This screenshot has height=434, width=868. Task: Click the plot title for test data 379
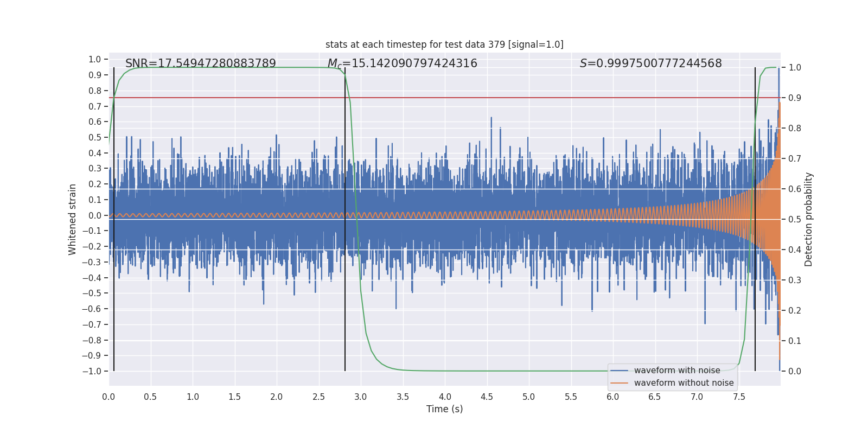[x=444, y=44]
